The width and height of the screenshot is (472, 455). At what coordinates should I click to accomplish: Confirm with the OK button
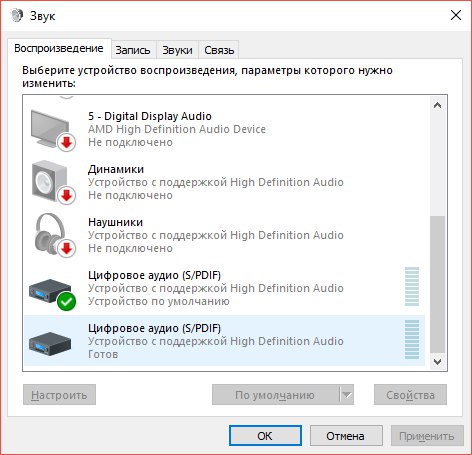(265, 436)
